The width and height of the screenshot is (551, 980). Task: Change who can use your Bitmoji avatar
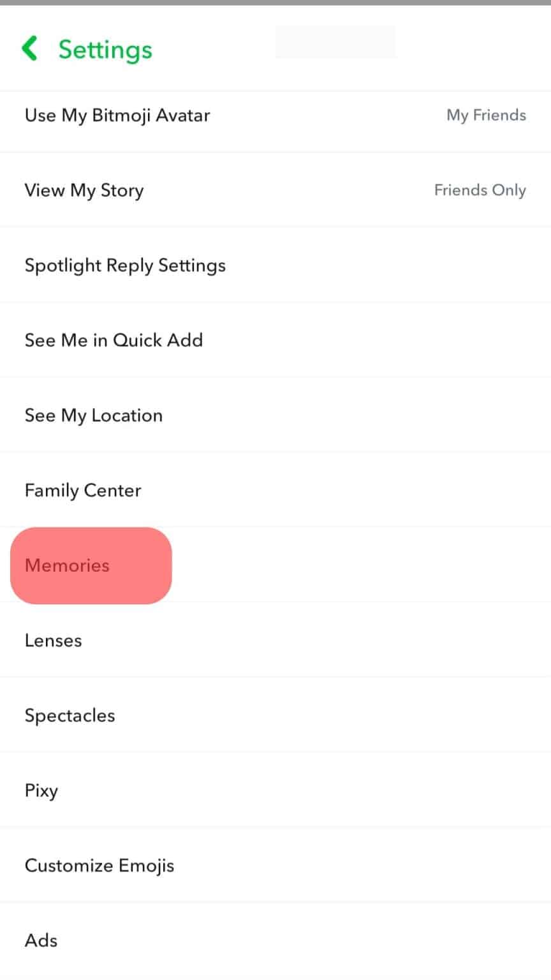coord(117,115)
